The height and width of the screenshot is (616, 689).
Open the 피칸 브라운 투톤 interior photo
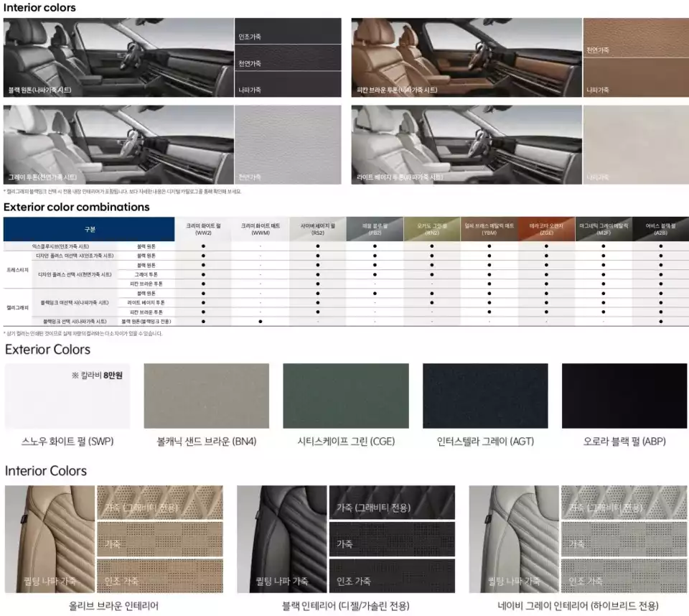coord(467,57)
